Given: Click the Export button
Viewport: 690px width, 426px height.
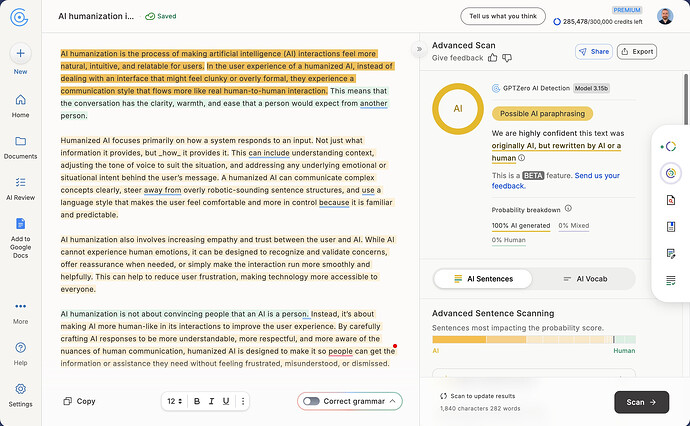Looking at the screenshot, I should point(637,51).
